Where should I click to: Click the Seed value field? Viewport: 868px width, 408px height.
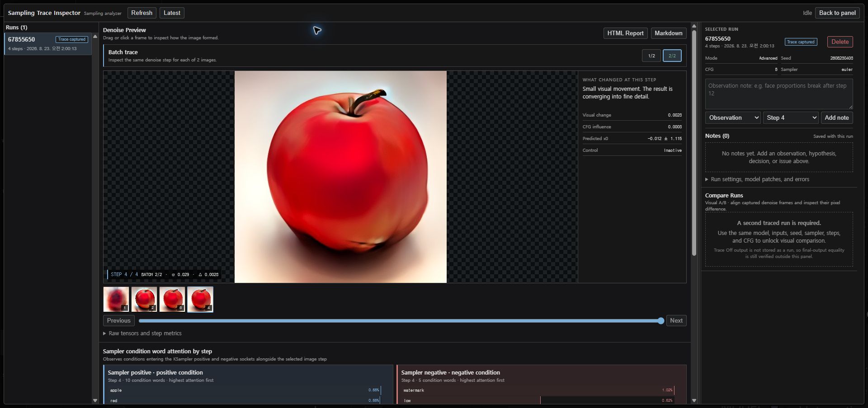tap(841, 58)
